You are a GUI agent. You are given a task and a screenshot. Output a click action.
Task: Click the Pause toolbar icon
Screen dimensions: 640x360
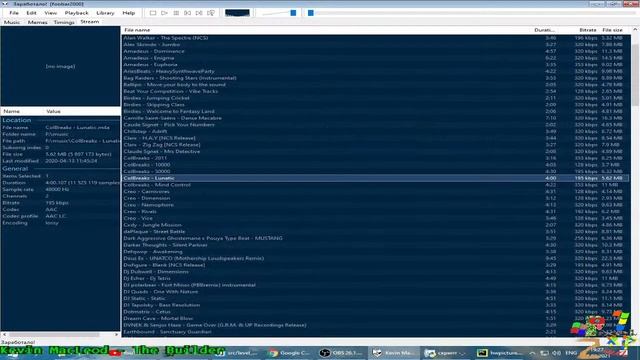(x=176, y=13)
